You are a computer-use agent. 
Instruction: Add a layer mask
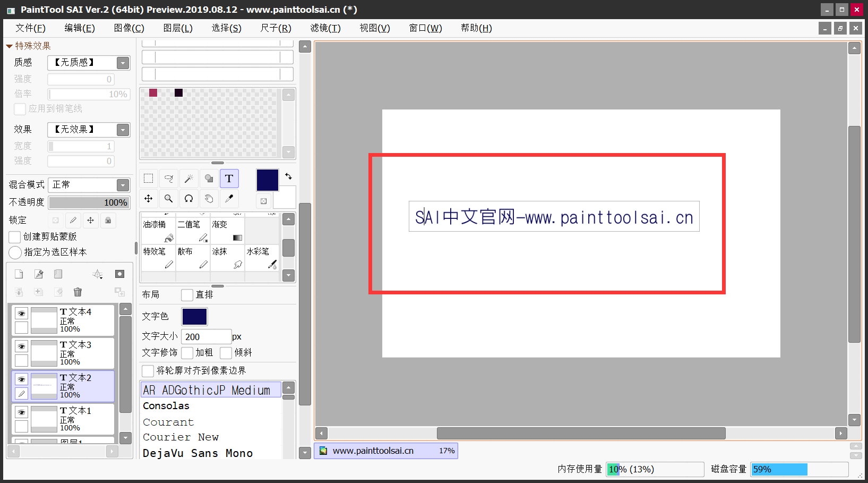tap(119, 274)
